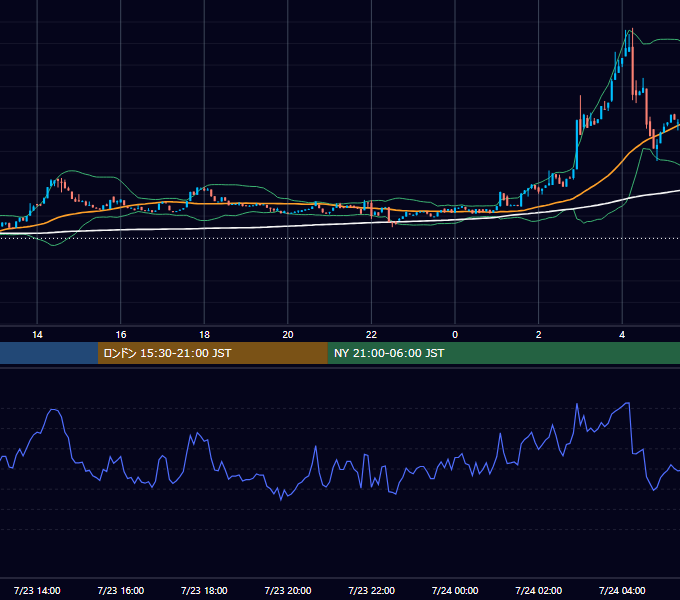Viewport: 680px width, 600px height.
Task: Click the blue session bar left of ロンドン
Action: point(49,353)
